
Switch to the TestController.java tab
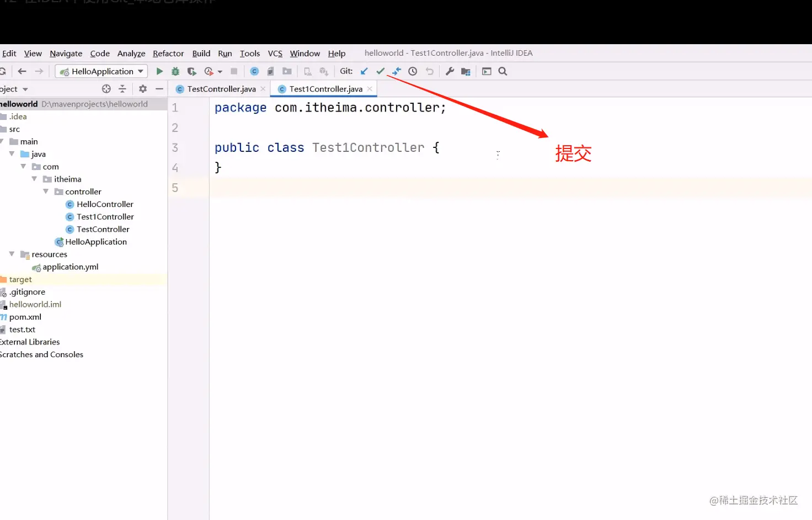(221, 89)
